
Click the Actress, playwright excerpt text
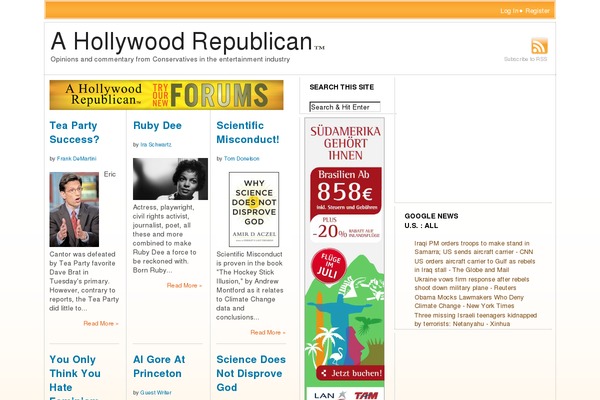pyautogui.click(x=165, y=239)
